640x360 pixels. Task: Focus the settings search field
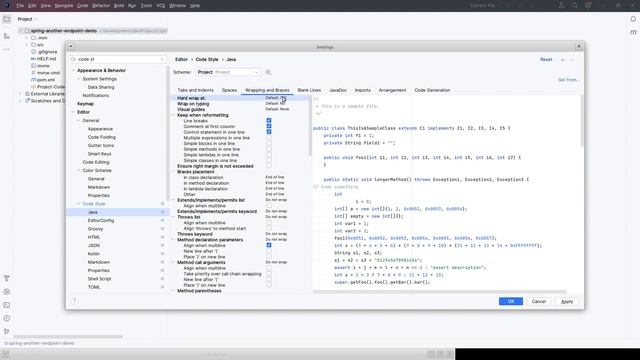coord(118,59)
